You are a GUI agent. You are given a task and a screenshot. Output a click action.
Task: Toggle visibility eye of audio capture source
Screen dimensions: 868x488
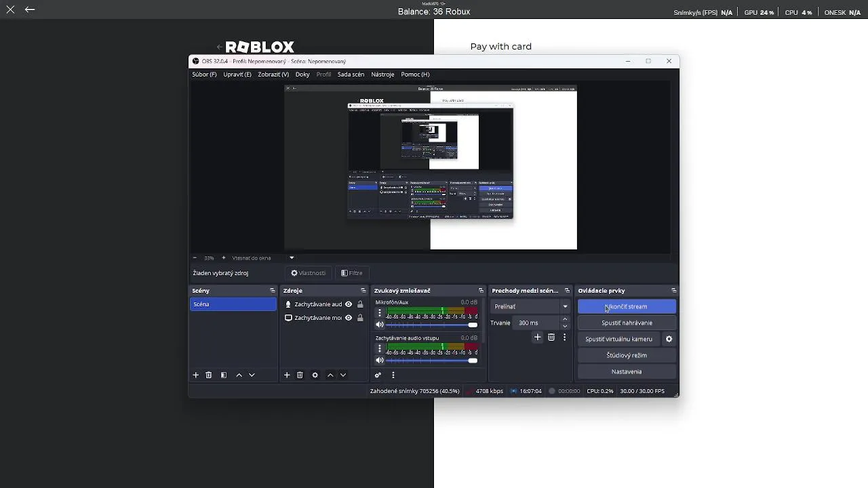pyautogui.click(x=349, y=304)
